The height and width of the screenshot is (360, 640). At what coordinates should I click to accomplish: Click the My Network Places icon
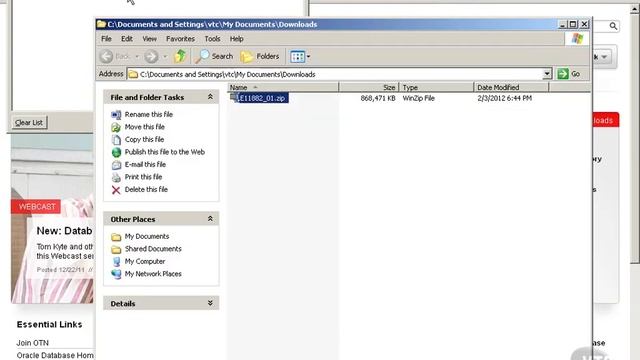point(116,274)
